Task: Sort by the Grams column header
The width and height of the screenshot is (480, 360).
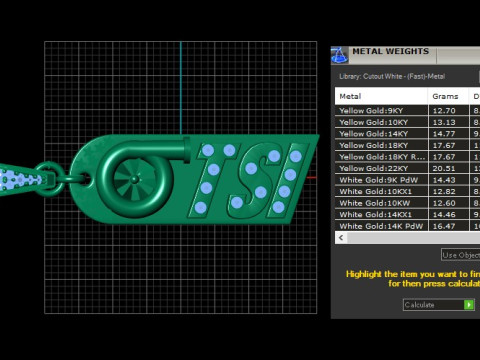Action: click(x=448, y=96)
